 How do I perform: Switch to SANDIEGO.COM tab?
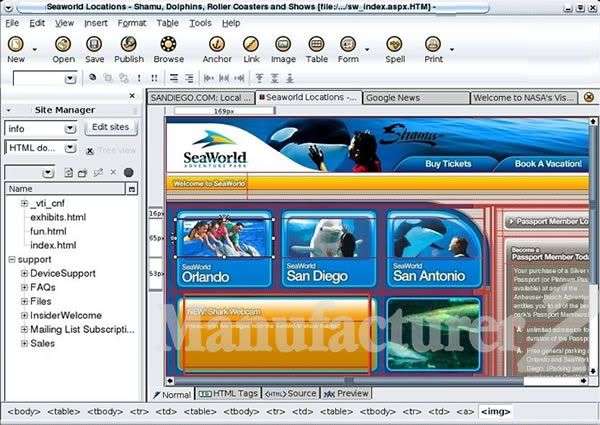(x=201, y=98)
